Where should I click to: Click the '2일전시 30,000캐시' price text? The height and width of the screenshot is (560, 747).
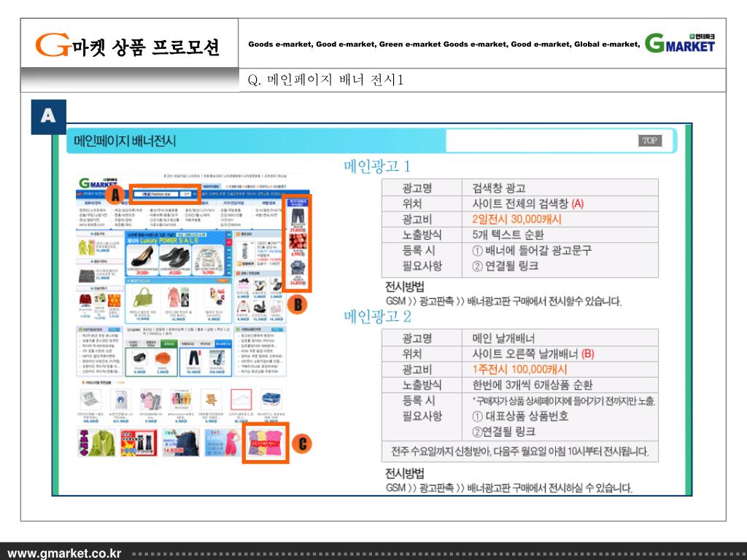point(517,219)
